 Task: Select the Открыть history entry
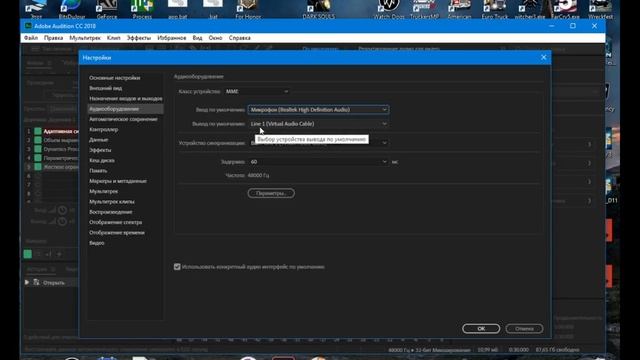[53, 282]
